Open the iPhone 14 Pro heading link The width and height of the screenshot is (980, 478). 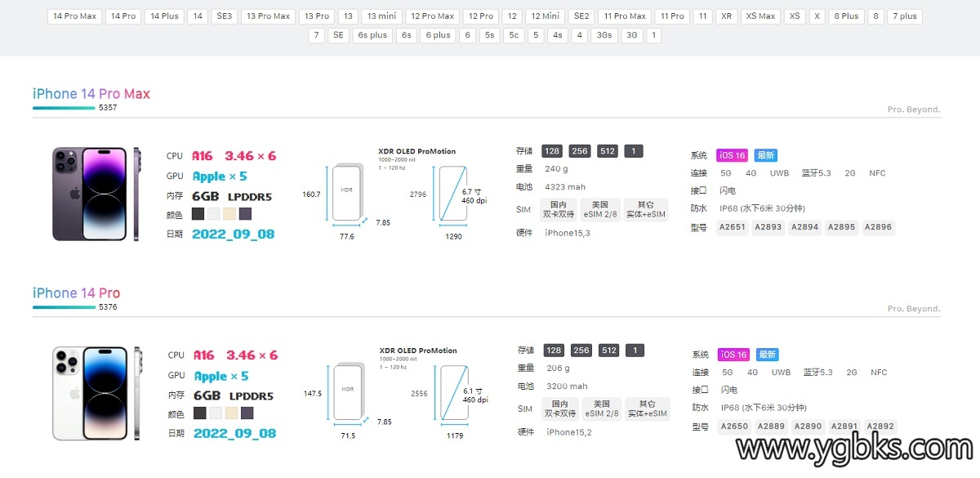point(77,293)
